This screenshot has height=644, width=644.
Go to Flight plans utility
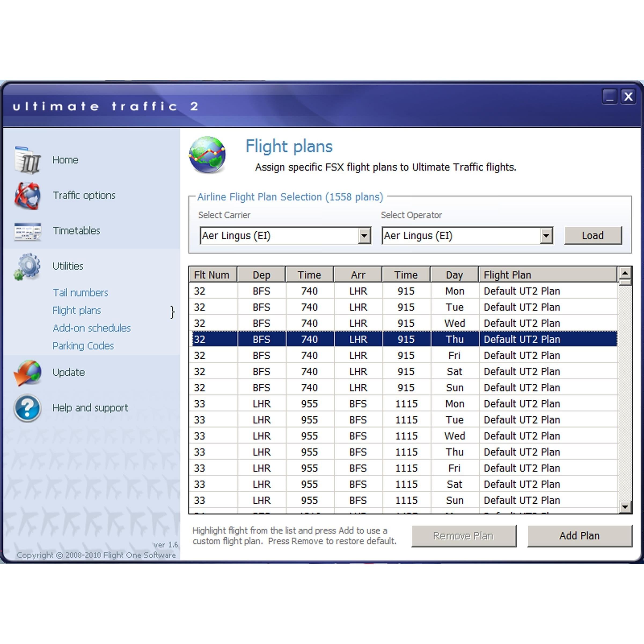click(x=77, y=310)
